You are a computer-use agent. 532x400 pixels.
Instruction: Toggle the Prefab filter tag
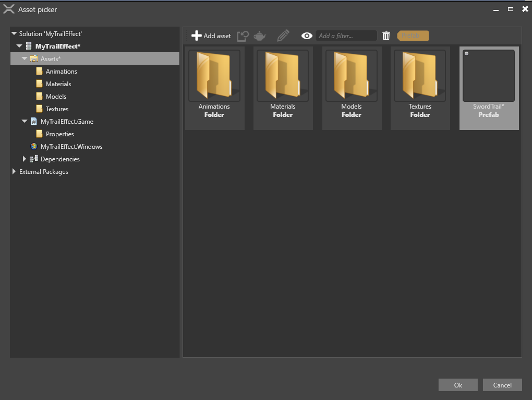coord(413,36)
